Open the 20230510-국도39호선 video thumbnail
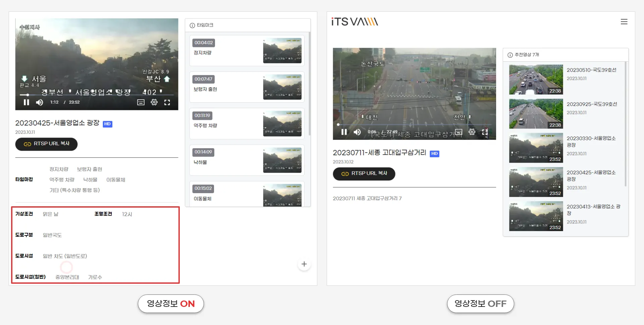The image size is (644, 325). coord(536,80)
